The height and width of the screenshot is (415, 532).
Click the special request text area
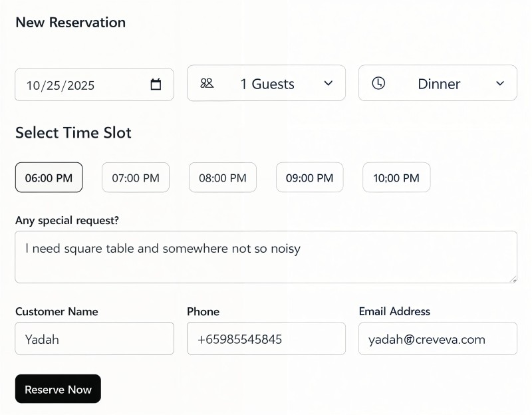click(x=266, y=256)
